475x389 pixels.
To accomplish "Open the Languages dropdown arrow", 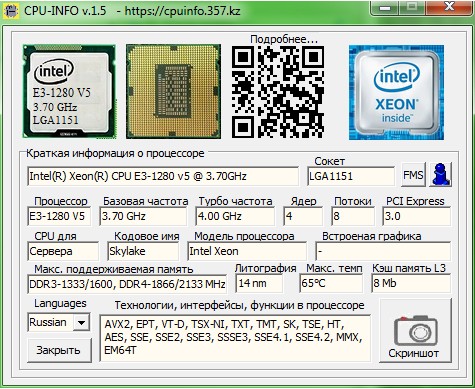I will tap(81, 323).
